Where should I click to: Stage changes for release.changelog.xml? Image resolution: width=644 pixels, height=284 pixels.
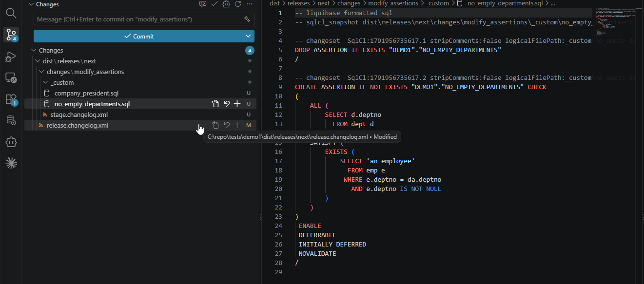237,125
